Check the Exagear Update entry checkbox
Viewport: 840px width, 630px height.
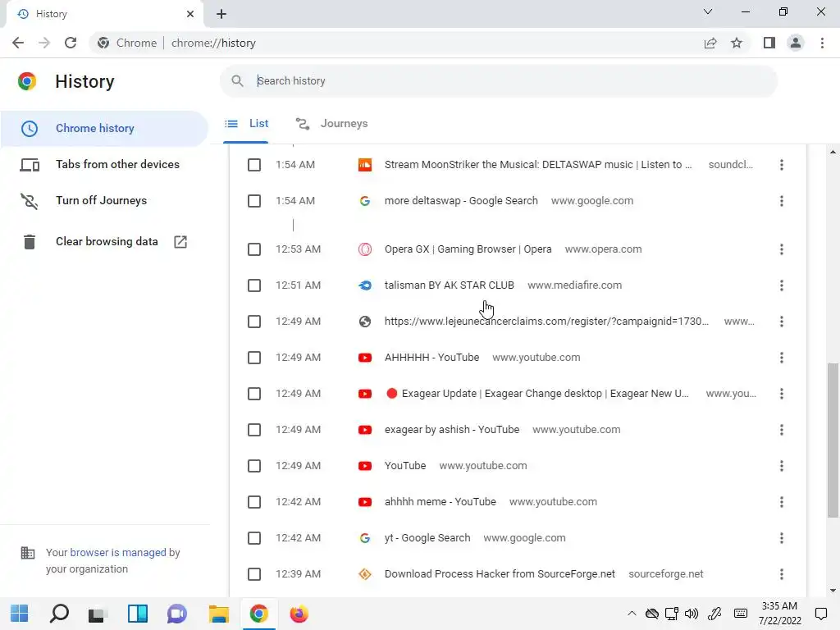[x=254, y=394]
